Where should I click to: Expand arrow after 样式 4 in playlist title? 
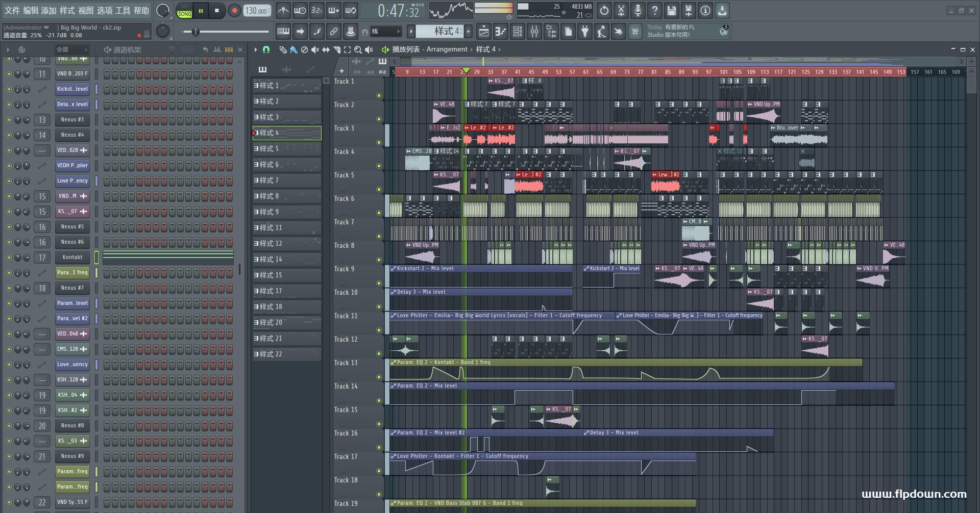tap(500, 49)
